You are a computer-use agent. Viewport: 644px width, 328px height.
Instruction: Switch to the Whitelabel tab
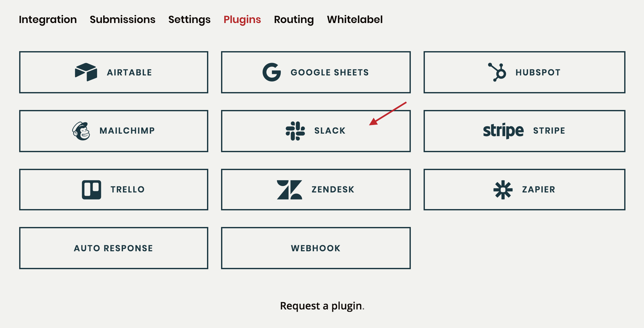(355, 20)
